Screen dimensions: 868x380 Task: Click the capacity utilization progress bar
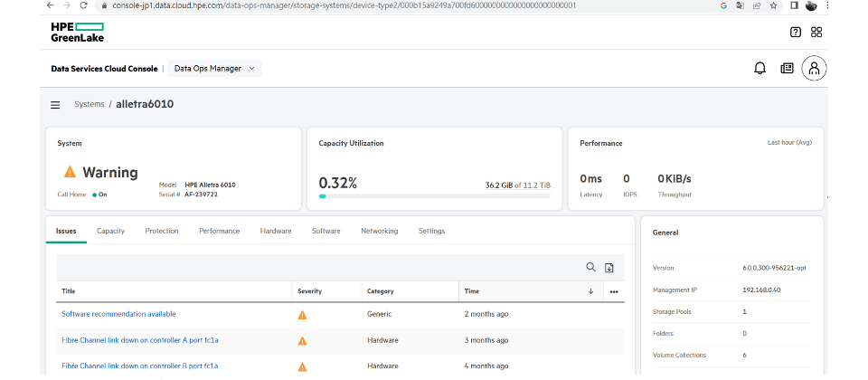coord(434,195)
